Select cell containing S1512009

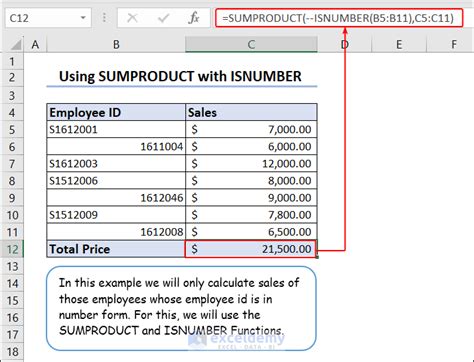tap(116, 215)
